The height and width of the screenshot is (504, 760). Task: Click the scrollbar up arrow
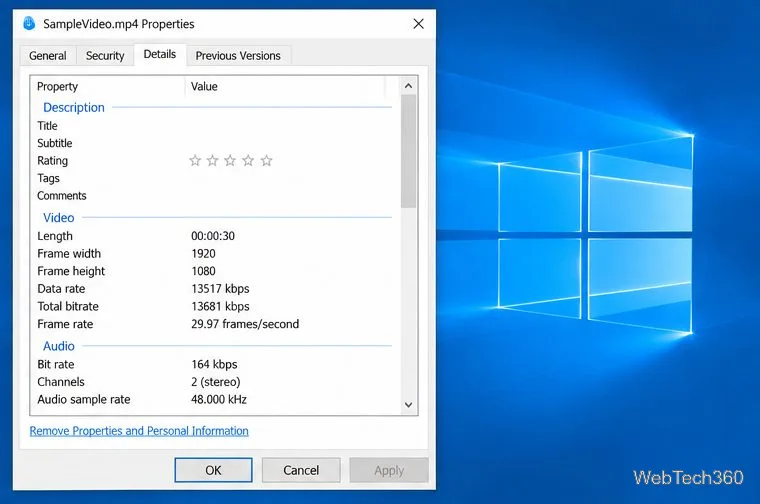coord(409,86)
